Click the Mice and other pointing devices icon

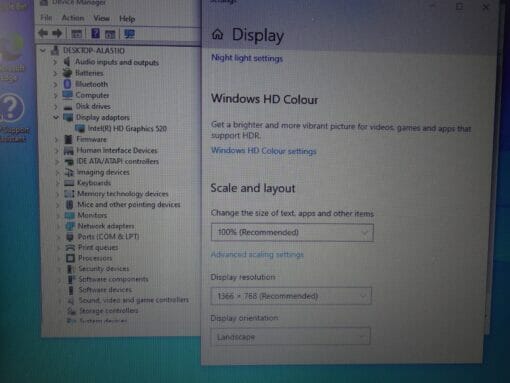click(70, 204)
